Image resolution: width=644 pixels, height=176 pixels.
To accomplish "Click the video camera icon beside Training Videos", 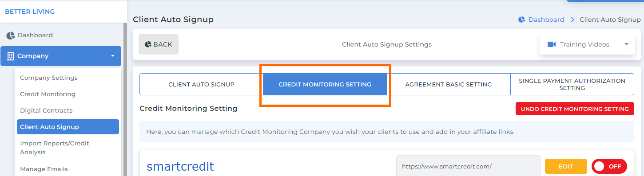I will coord(552,44).
